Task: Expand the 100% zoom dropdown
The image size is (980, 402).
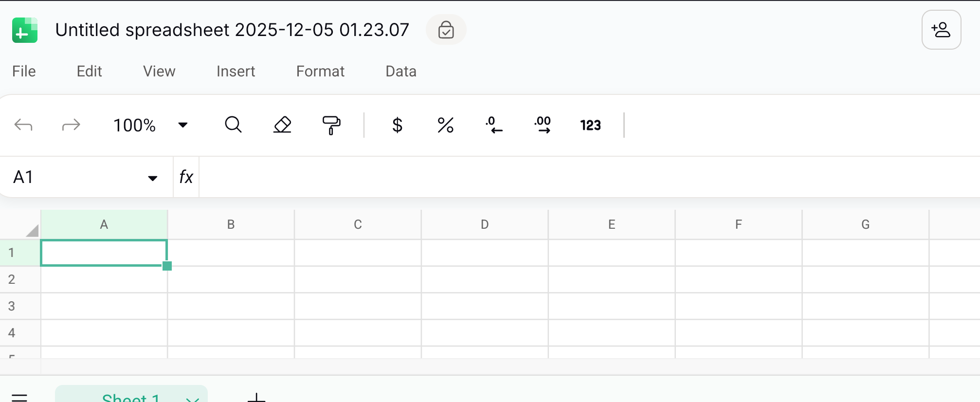Action: point(183,125)
